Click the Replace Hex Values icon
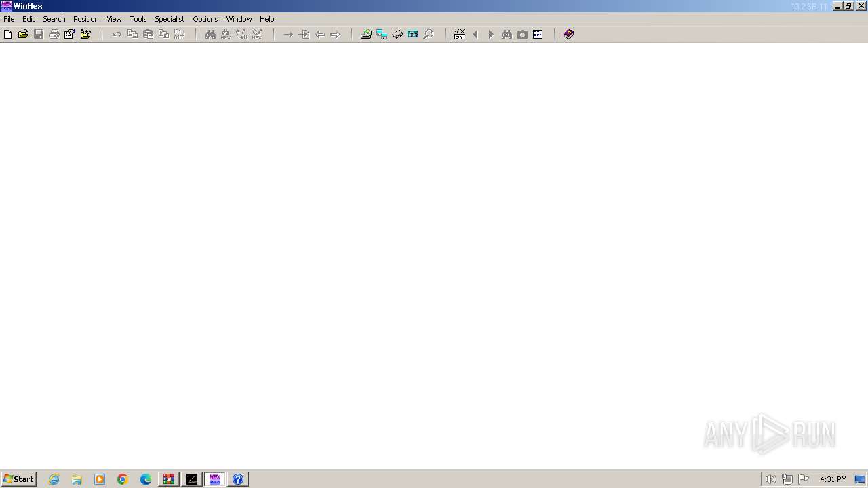868x488 pixels. (x=257, y=34)
